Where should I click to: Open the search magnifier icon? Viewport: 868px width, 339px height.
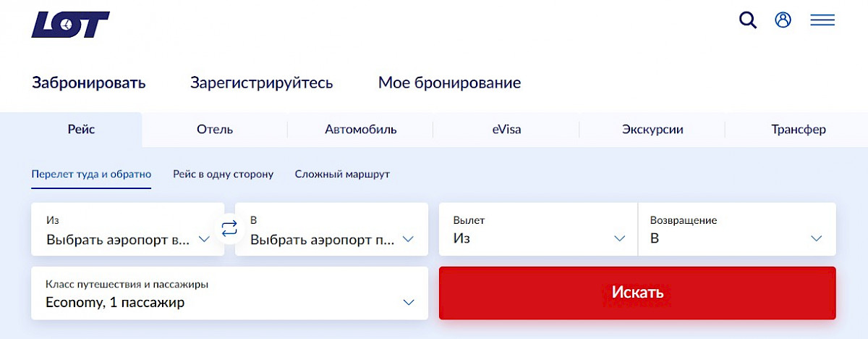pyautogui.click(x=748, y=20)
